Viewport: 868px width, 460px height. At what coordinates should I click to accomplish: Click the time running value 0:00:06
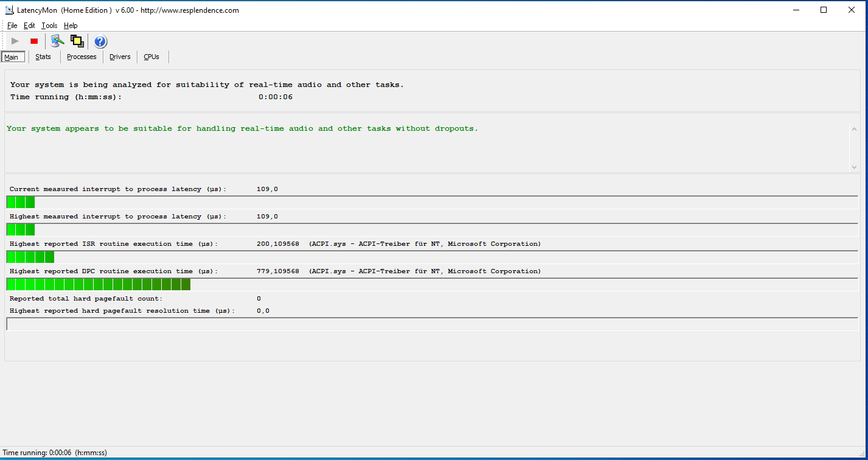(276, 97)
